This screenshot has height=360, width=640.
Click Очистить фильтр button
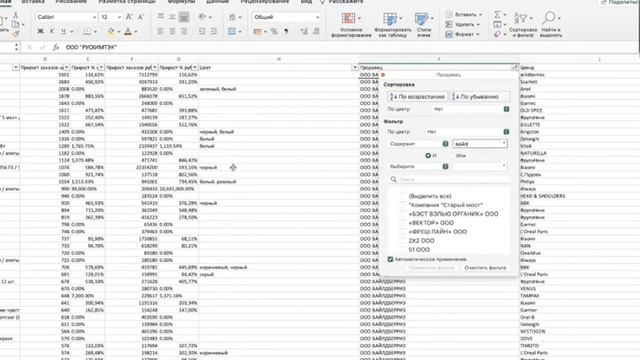[485, 268]
